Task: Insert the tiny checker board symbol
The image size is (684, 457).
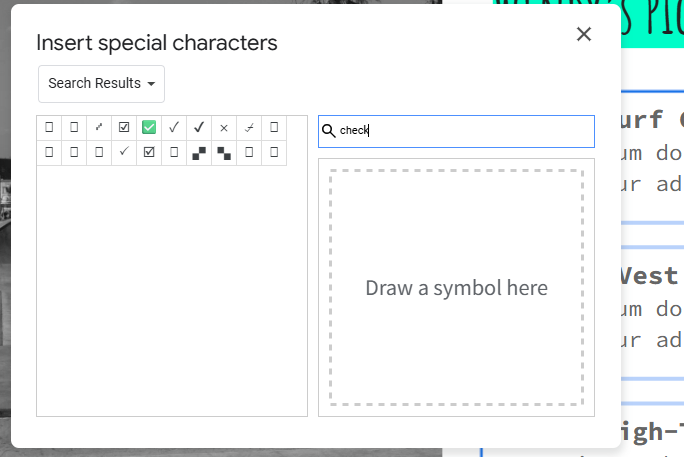Action: (99, 127)
